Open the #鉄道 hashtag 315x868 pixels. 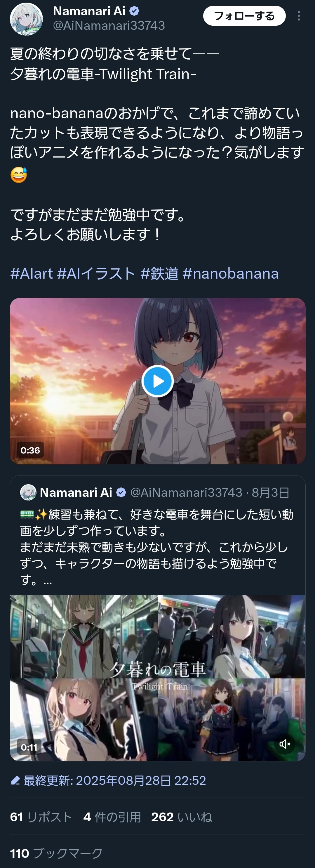(159, 273)
